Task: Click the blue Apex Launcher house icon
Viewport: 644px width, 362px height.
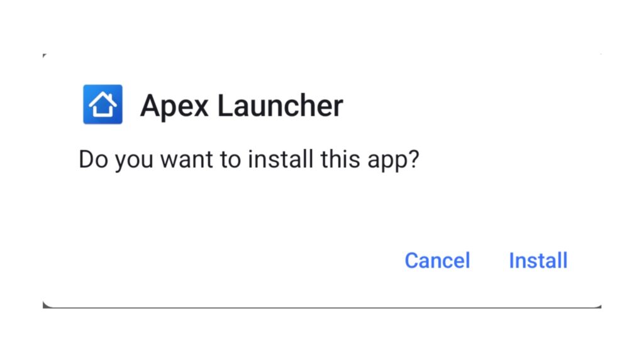Action: 103,104
